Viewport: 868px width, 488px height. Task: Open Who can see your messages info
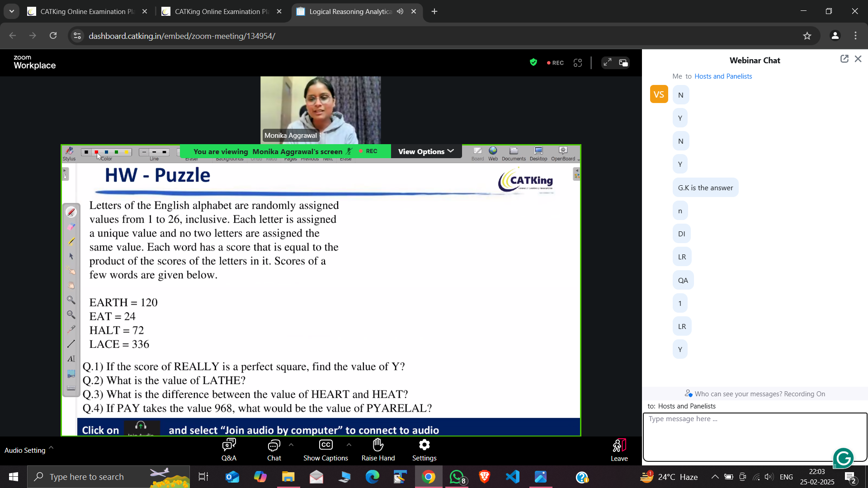[x=755, y=394]
